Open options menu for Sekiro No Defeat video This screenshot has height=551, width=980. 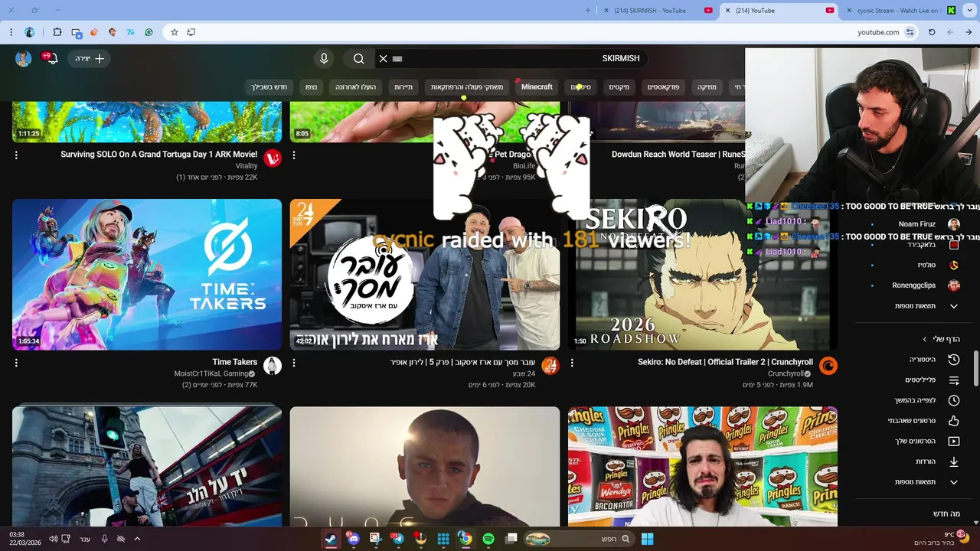coord(572,363)
